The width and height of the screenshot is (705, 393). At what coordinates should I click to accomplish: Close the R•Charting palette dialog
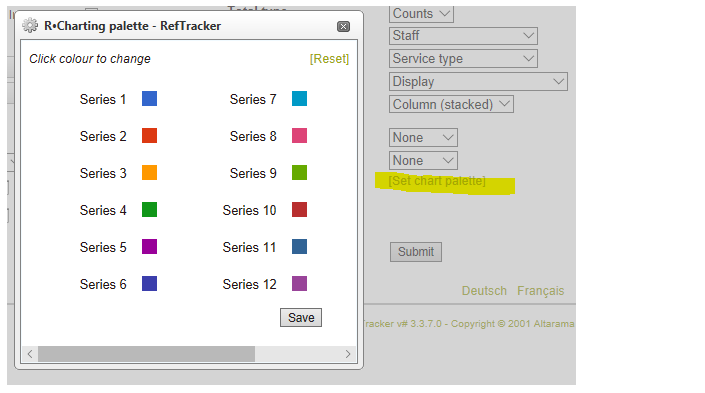344,27
